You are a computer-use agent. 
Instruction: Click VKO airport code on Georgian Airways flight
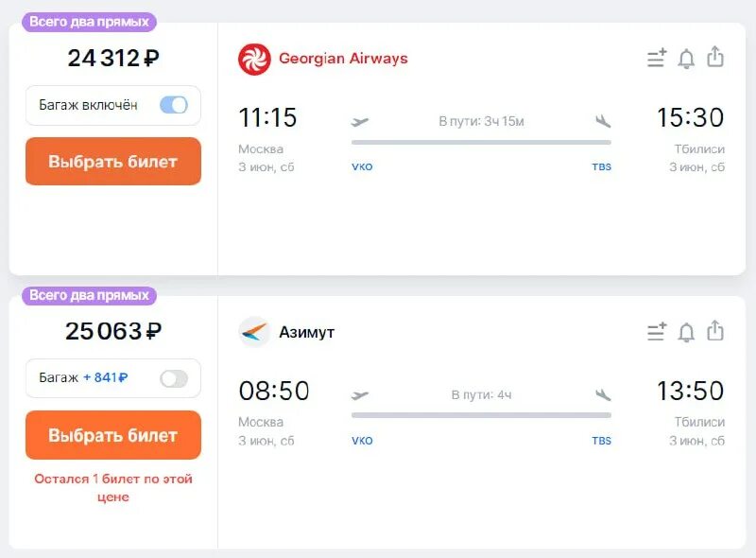click(362, 167)
